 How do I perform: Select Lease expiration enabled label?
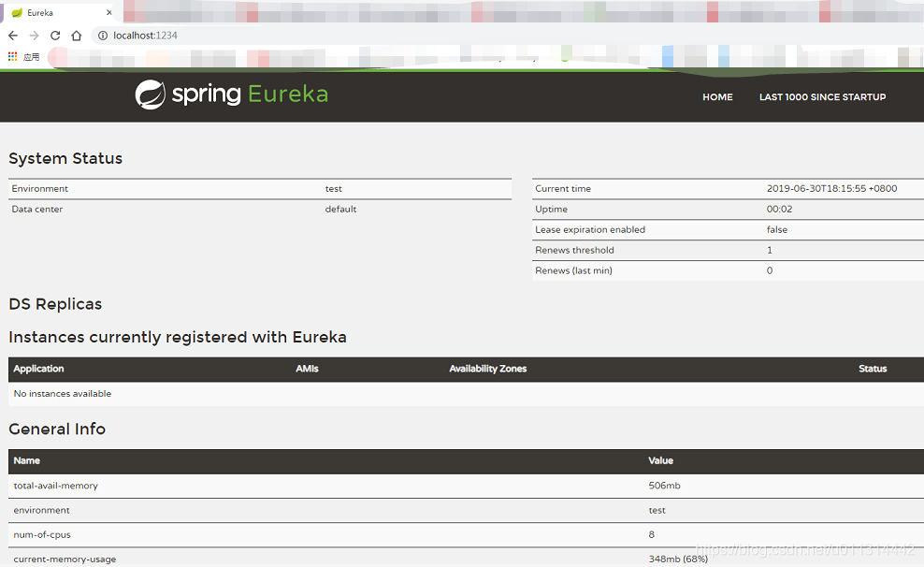(x=590, y=230)
